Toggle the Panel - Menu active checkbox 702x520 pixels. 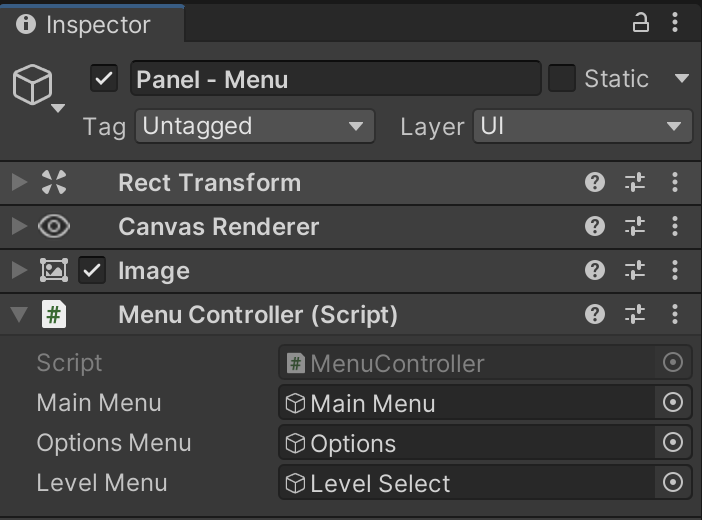point(104,78)
